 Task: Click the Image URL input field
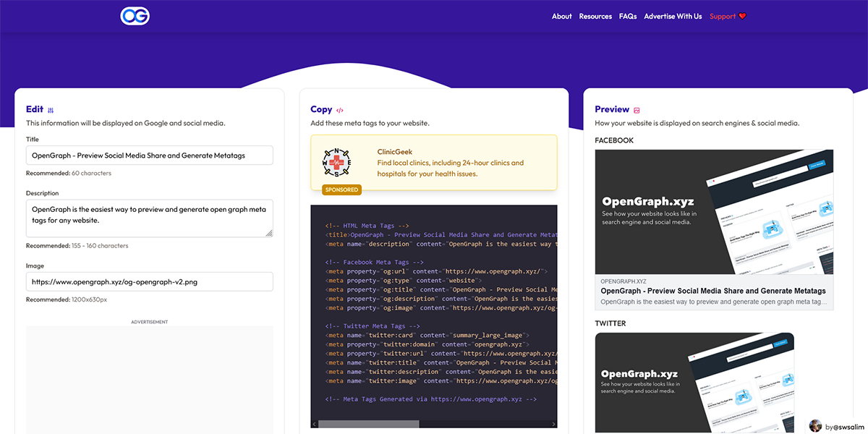point(149,281)
